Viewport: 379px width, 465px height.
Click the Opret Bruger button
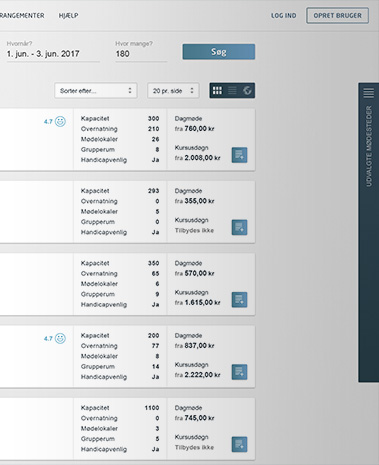[x=337, y=15]
